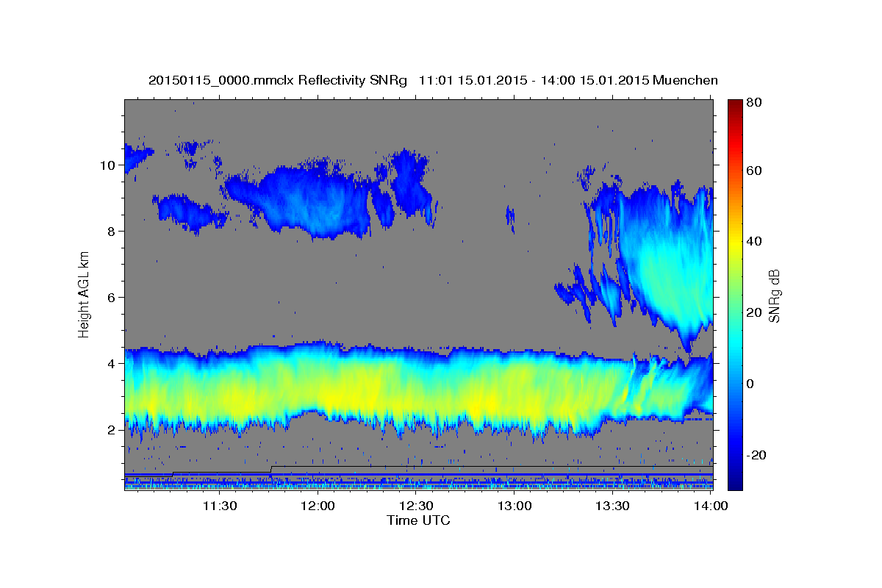882x588 pixels.
Task: Click the 14:00 time tick label
Action: click(711, 506)
